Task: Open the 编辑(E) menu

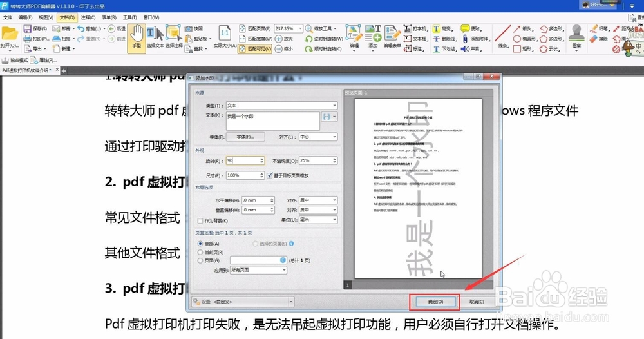Action: (25, 17)
